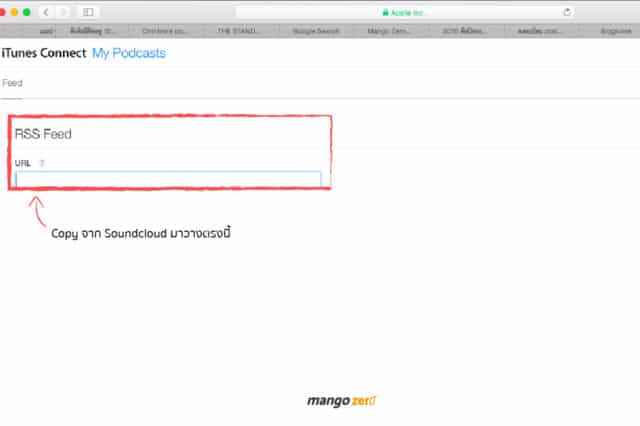Click the yellow minimize window button

tap(15, 12)
